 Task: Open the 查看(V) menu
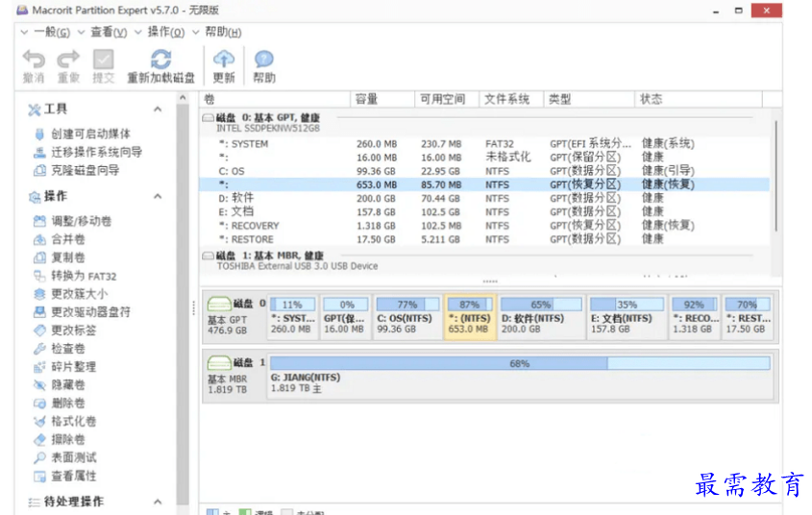click(108, 32)
